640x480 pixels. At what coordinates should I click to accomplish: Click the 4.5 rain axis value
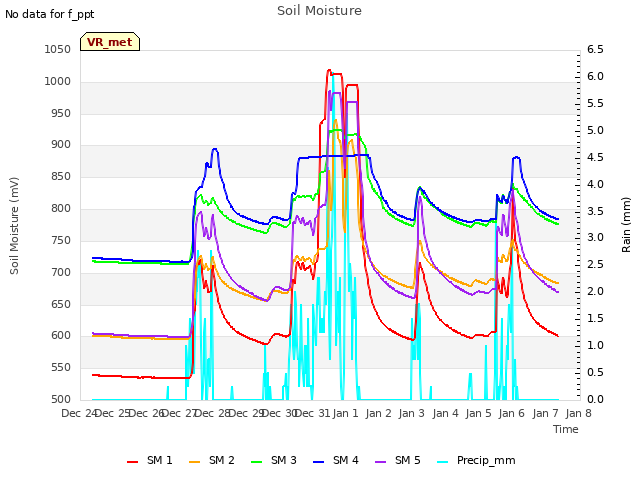pyautogui.click(x=595, y=157)
